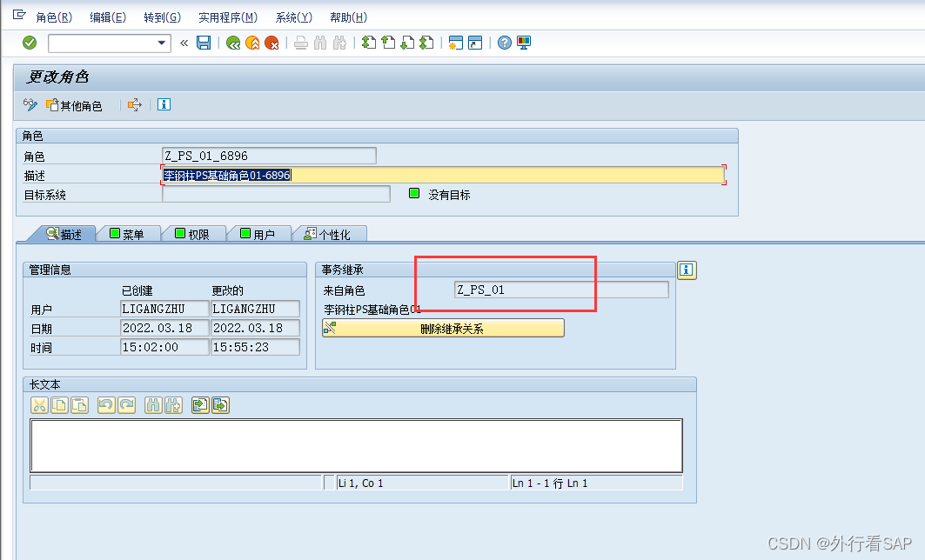Save the role with floppy disk icon
The height and width of the screenshot is (560, 925).
pos(204,43)
